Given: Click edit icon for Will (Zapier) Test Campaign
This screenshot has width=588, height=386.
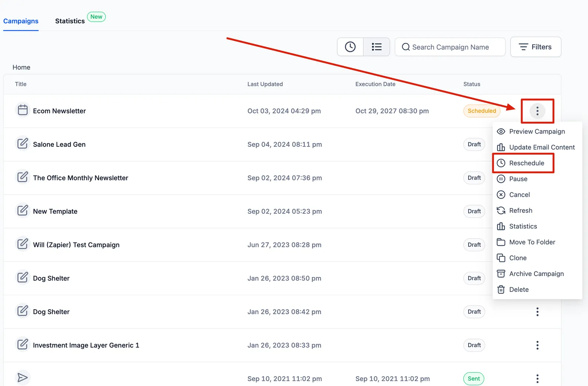Looking at the screenshot, I should [23, 243].
